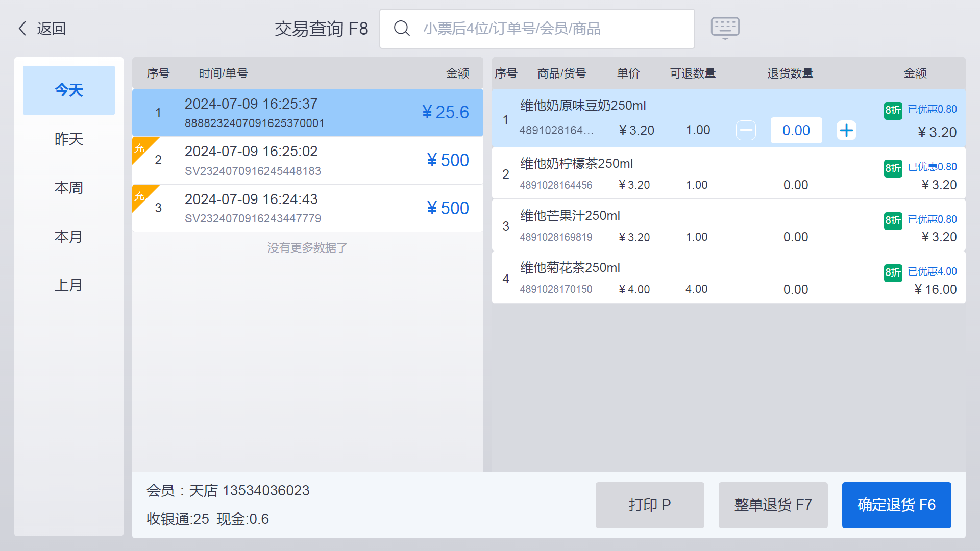Click the minus icon beside 维他奶原味豆奶250ml
This screenshot has height=551, width=980.
point(746,130)
